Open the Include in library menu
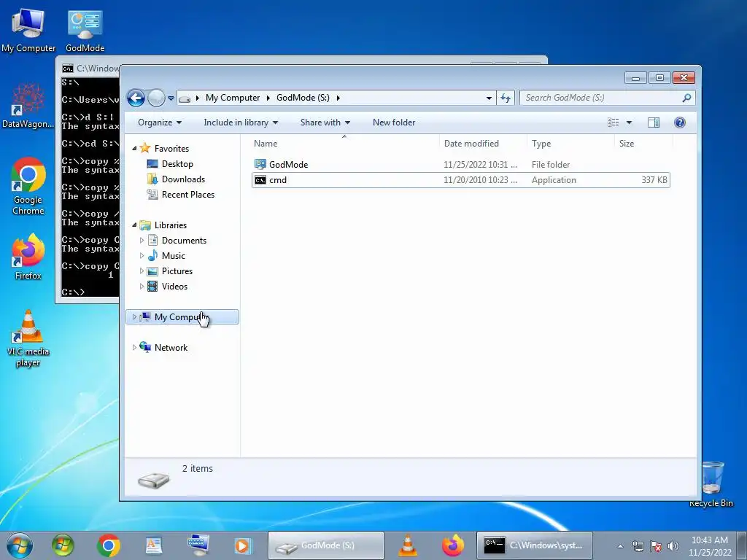Screen dimensions: 747x560 241,122
